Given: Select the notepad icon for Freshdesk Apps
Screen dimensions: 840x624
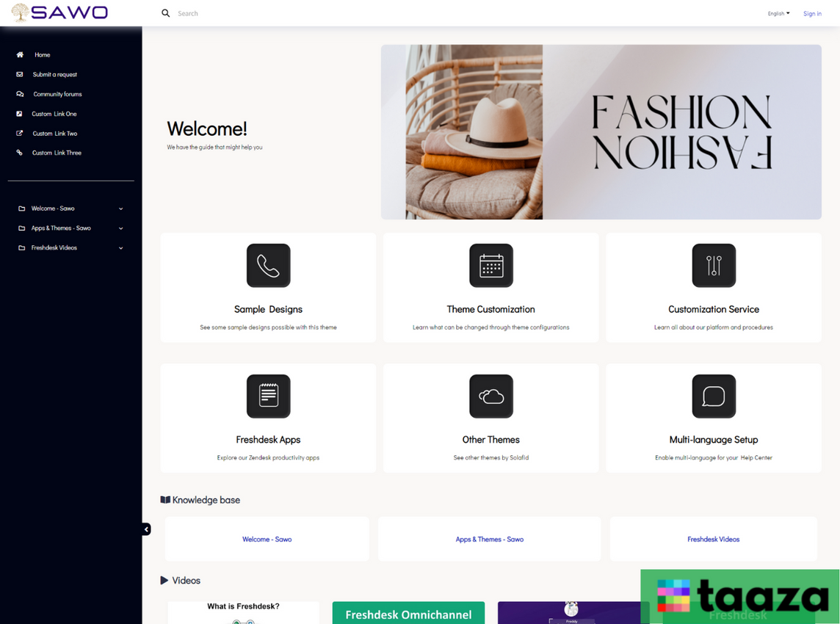Looking at the screenshot, I should coord(268,396).
